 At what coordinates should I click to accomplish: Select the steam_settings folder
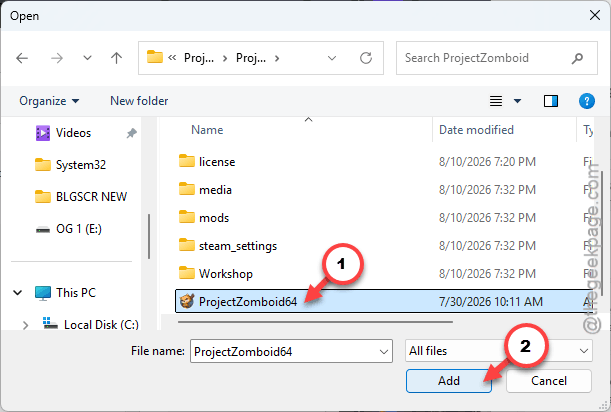click(x=238, y=246)
